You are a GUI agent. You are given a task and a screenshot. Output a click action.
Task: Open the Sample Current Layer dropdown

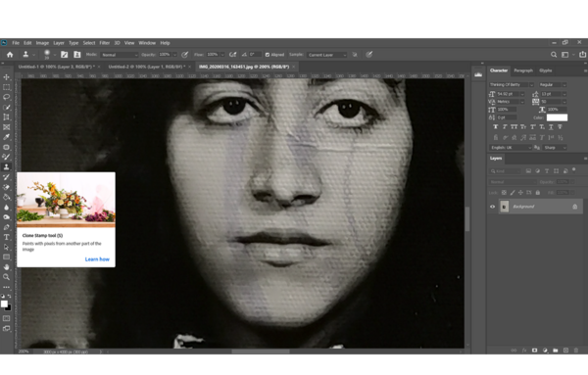(x=327, y=55)
